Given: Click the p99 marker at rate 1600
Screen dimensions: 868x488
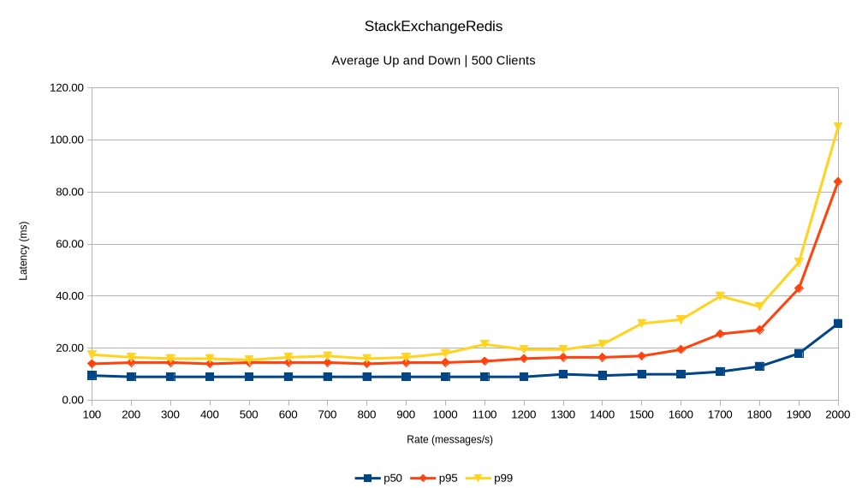Looking at the screenshot, I should pos(681,319).
